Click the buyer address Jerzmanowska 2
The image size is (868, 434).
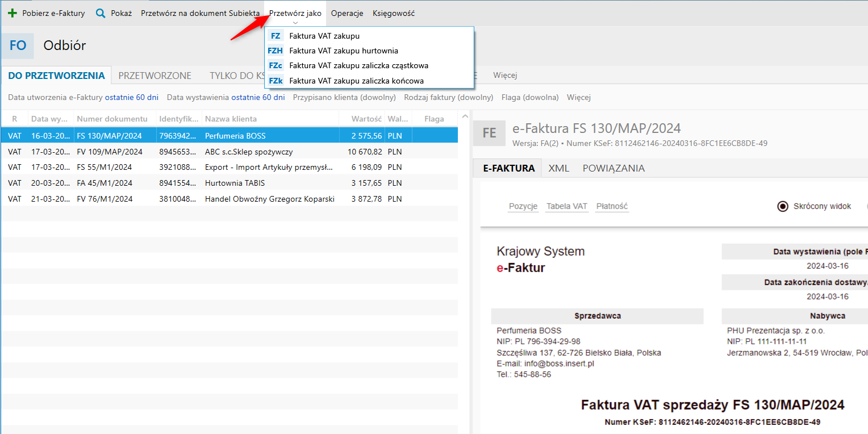pos(798,353)
